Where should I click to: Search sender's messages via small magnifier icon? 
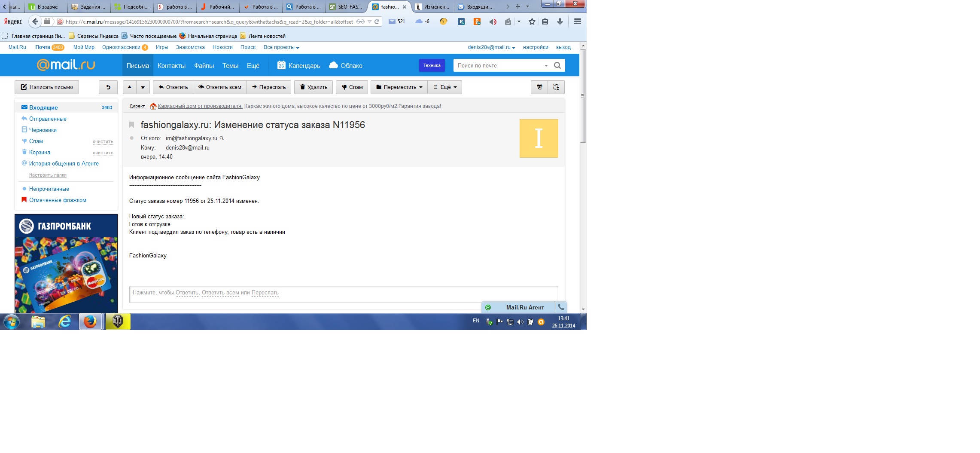[x=222, y=138]
